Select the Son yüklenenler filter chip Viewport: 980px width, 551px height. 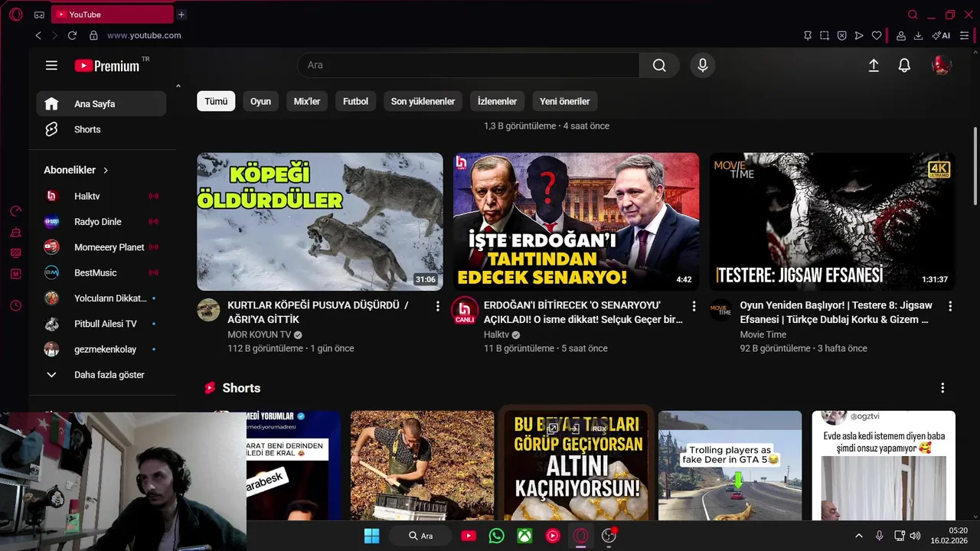tap(423, 101)
